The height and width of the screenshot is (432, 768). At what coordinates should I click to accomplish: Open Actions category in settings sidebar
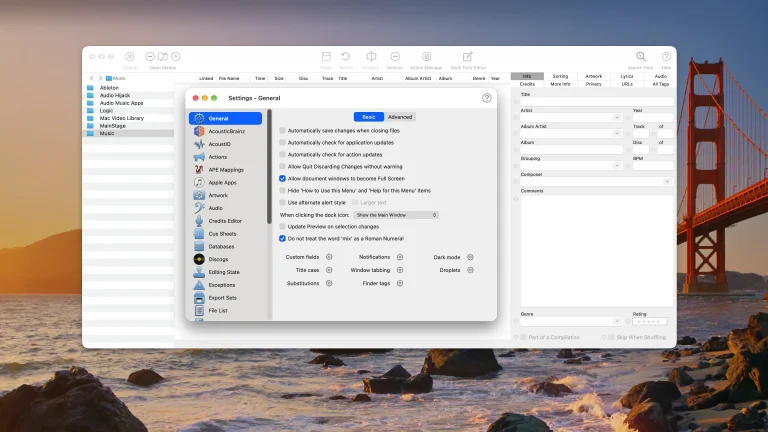point(225,157)
